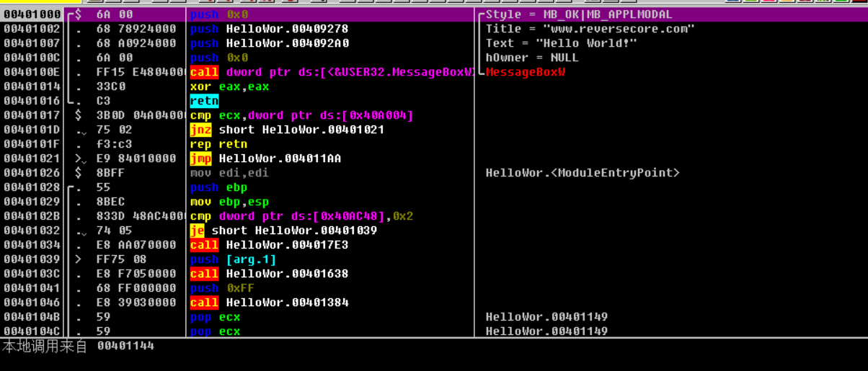Click the Title = "www.reversecore.com" comment

[x=590, y=29]
